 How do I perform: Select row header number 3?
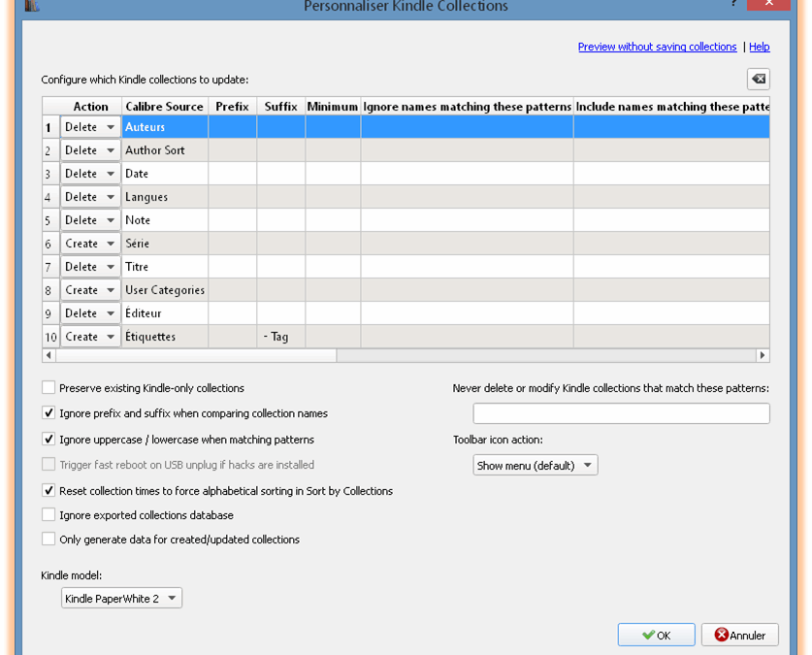point(50,174)
